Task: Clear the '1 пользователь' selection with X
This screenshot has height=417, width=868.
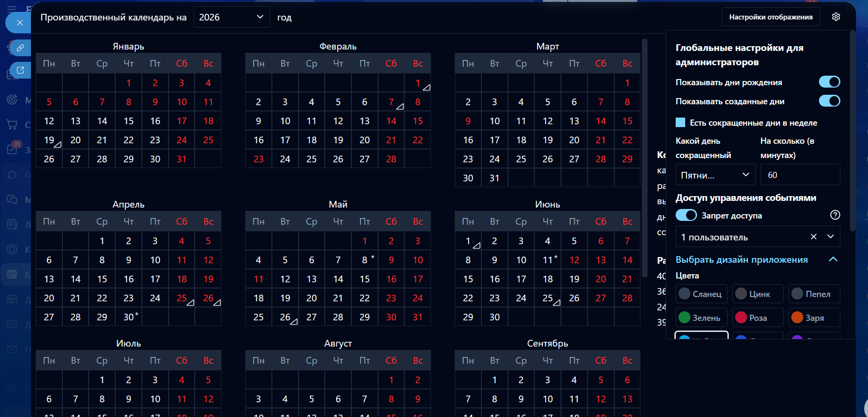Action: pos(814,237)
